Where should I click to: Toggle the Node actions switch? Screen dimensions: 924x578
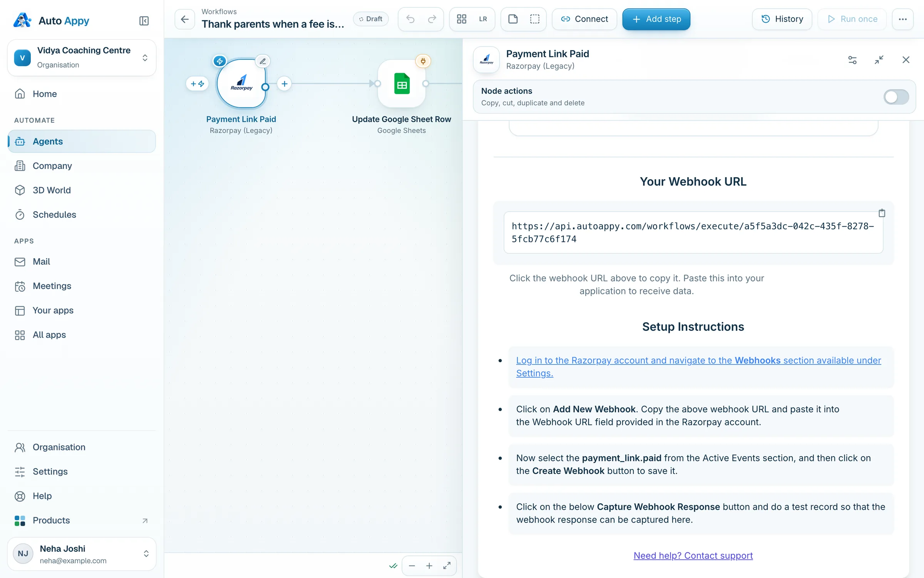[x=896, y=97]
